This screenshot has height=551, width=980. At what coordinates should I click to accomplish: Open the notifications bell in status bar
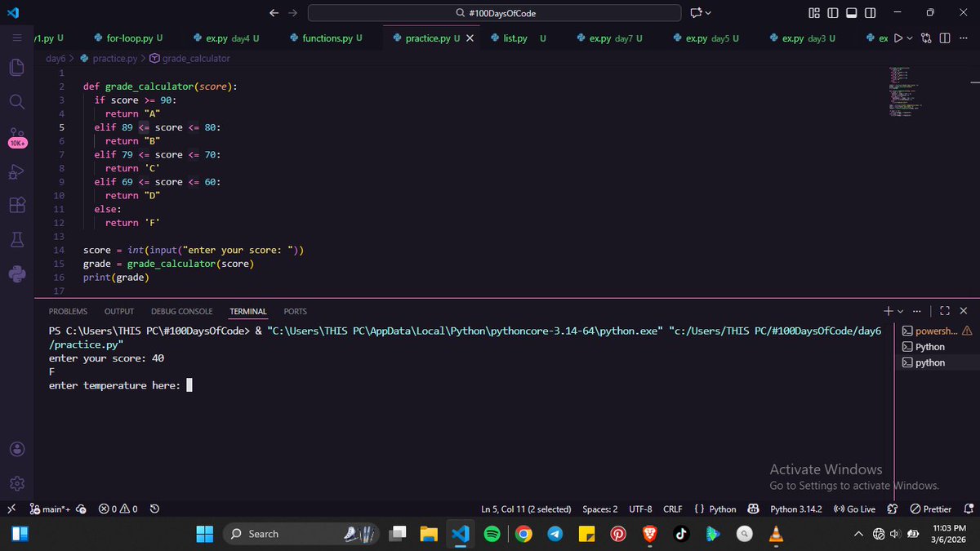969,509
